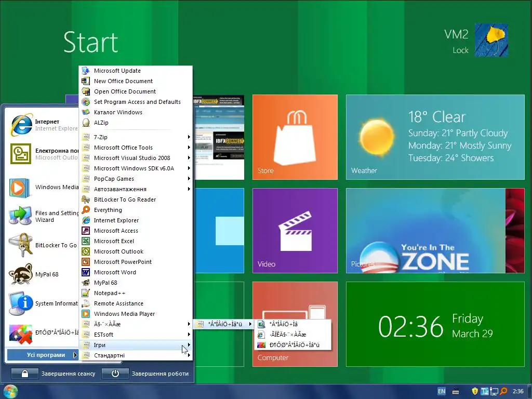This screenshot has width=532, height=399.
Task: Expand the PopCap Games folder
Action: coord(136,179)
